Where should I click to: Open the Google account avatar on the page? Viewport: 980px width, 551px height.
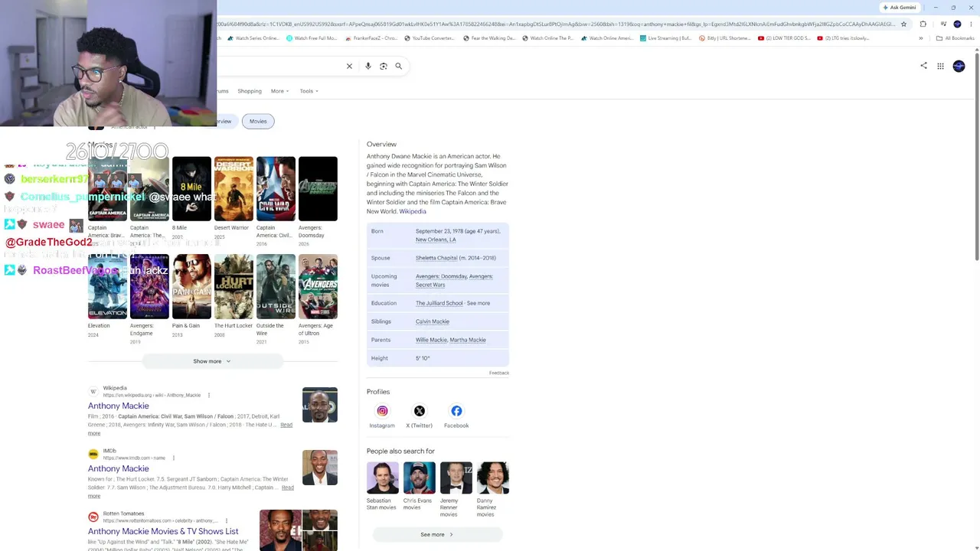click(x=959, y=66)
